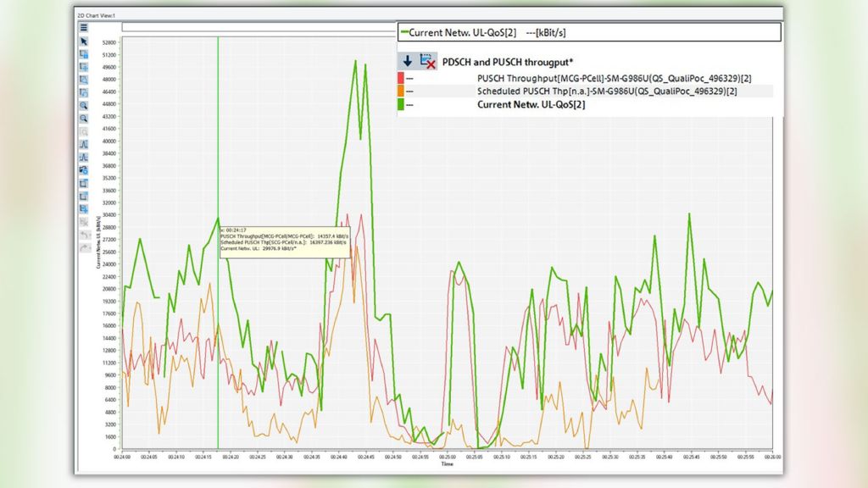Click red swatch for PUSCH Throughput
The width and height of the screenshot is (868, 488).
click(x=400, y=78)
